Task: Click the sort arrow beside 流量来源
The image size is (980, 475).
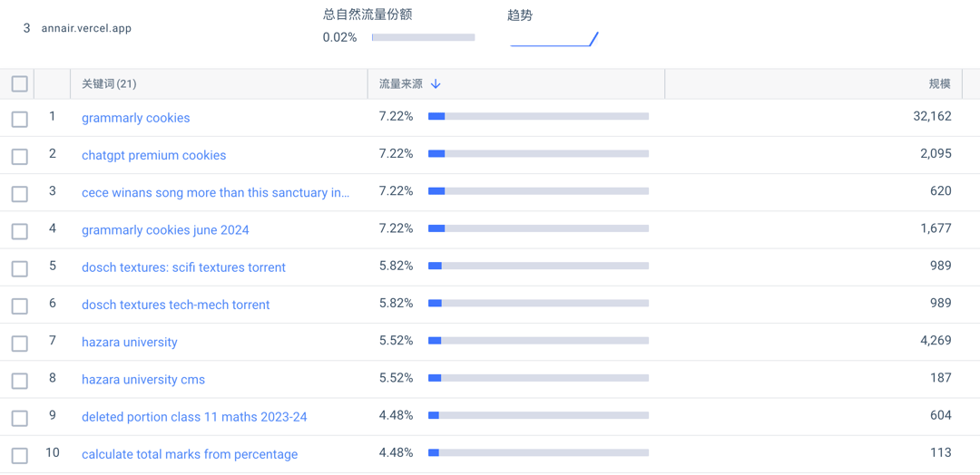Action: click(436, 84)
